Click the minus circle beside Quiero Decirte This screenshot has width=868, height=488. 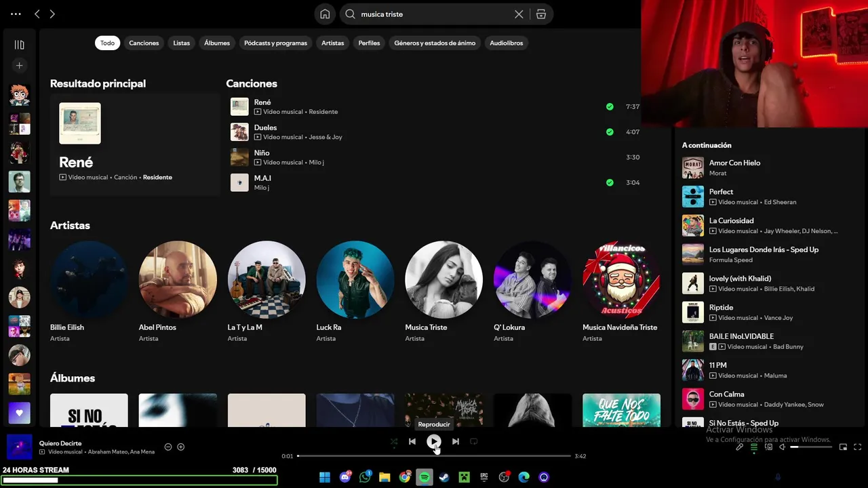tap(168, 447)
